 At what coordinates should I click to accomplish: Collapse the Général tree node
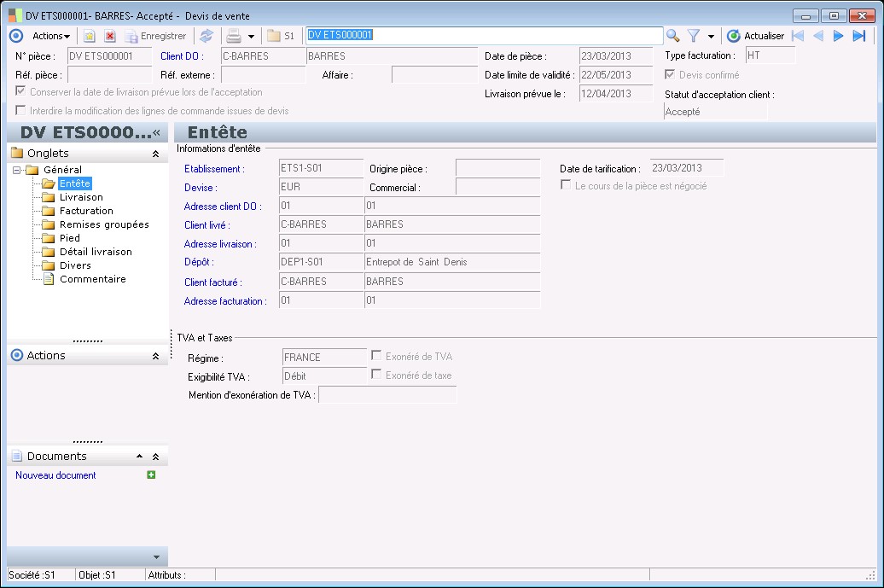[x=17, y=170]
